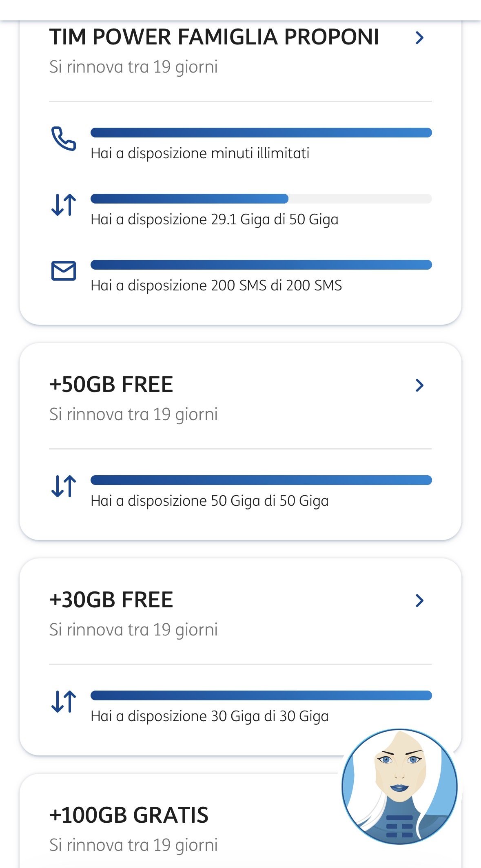Screen dimensions: 481x868
Task: Open the virtual assistant avatar
Action: pyautogui.click(x=399, y=786)
